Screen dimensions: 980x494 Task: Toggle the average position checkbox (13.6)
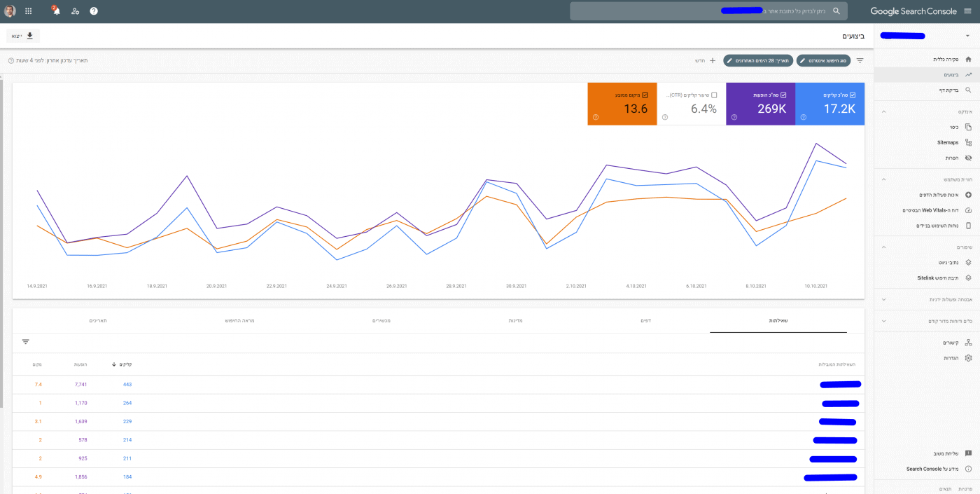tap(645, 95)
